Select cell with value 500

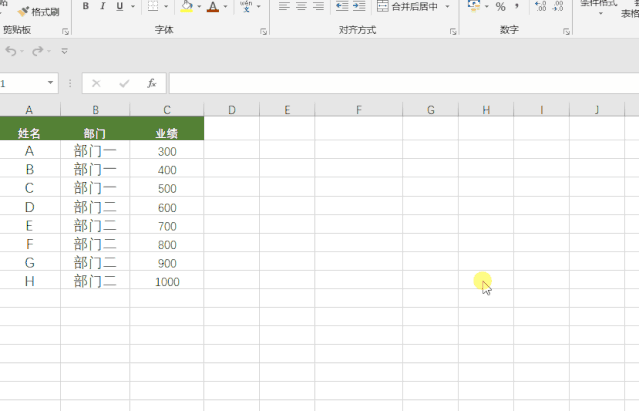tap(167, 187)
